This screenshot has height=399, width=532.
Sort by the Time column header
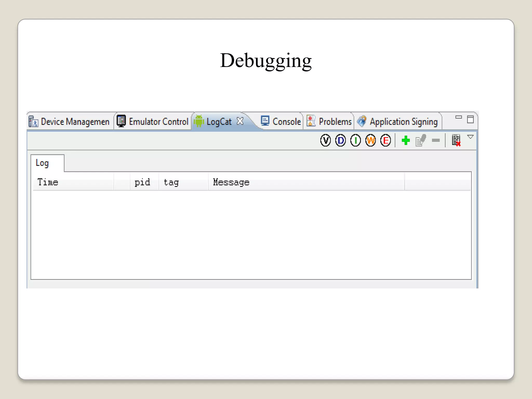click(74, 182)
